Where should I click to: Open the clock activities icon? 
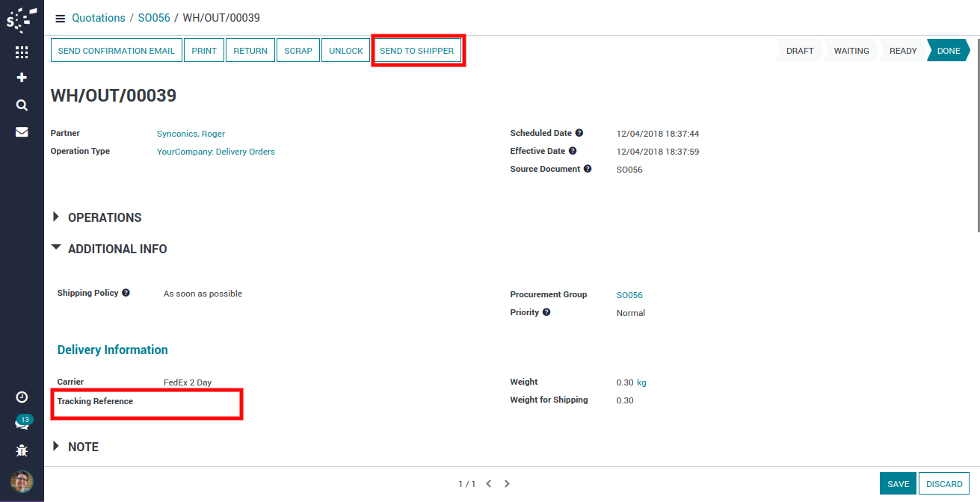tap(22, 397)
